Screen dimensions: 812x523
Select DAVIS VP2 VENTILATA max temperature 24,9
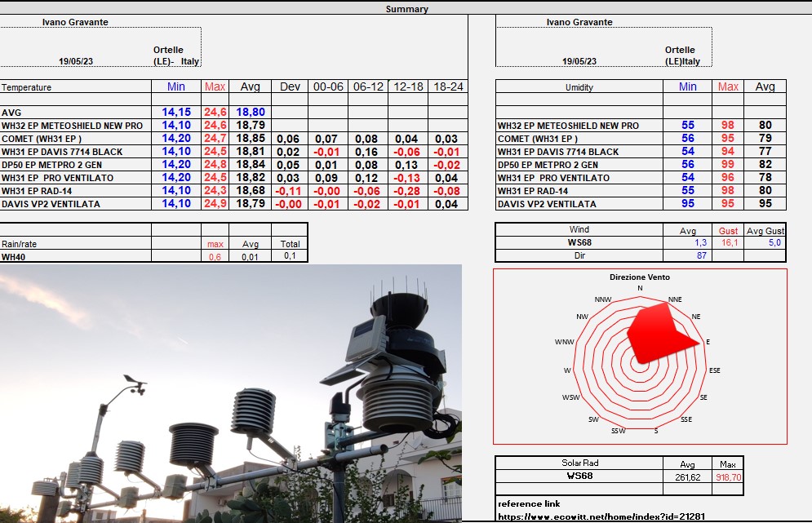click(215, 204)
